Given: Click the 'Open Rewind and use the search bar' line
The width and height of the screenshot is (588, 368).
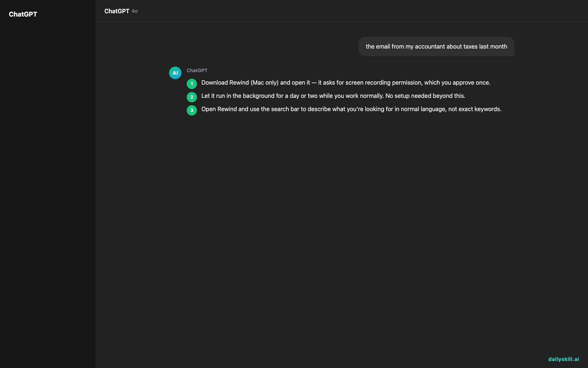Looking at the screenshot, I should (x=351, y=109).
